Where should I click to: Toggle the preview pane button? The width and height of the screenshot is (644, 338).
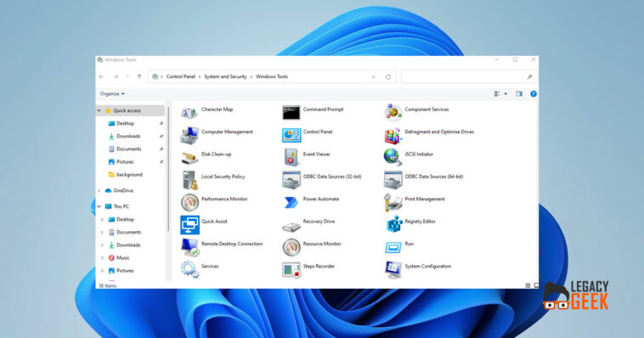519,94
